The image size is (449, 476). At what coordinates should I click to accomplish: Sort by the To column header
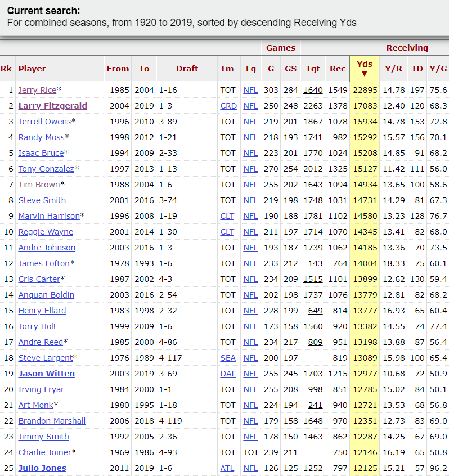click(144, 69)
